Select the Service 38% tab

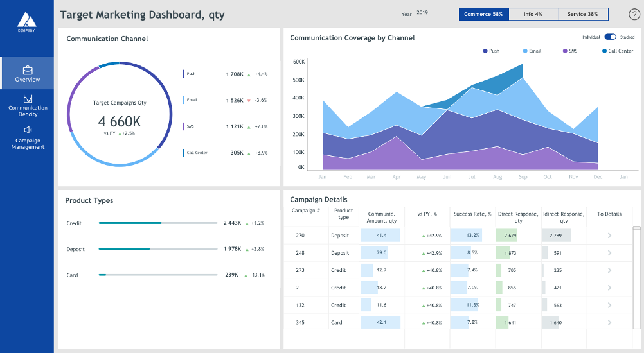click(x=583, y=14)
